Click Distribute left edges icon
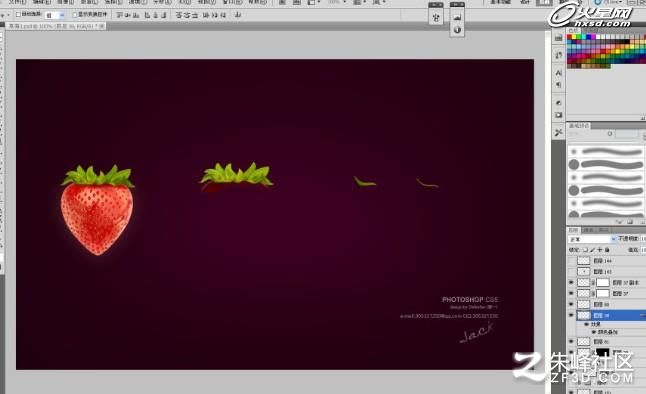This screenshot has height=394, width=646. tap(206, 15)
